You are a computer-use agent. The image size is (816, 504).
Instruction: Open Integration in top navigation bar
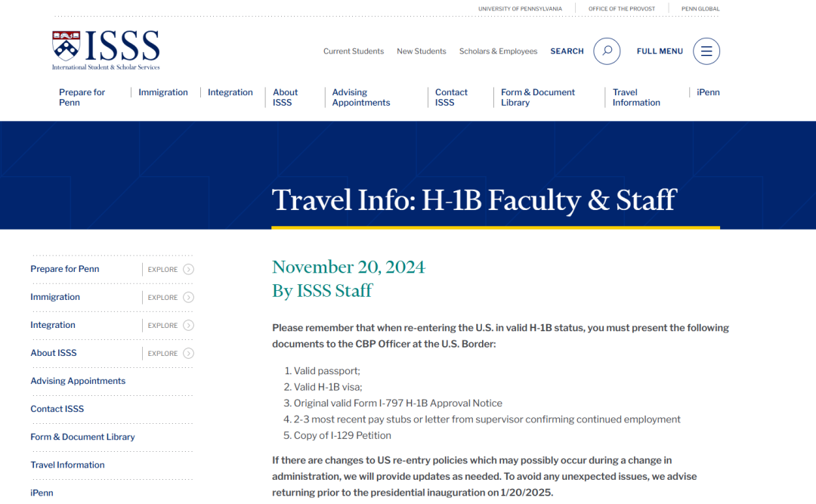tap(230, 92)
